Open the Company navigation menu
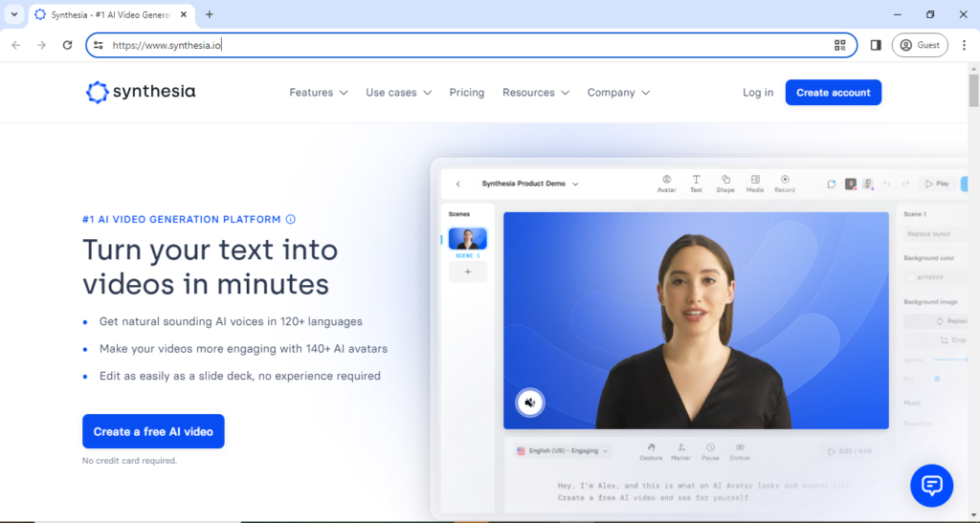The width and height of the screenshot is (980, 523). click(618, 93)
